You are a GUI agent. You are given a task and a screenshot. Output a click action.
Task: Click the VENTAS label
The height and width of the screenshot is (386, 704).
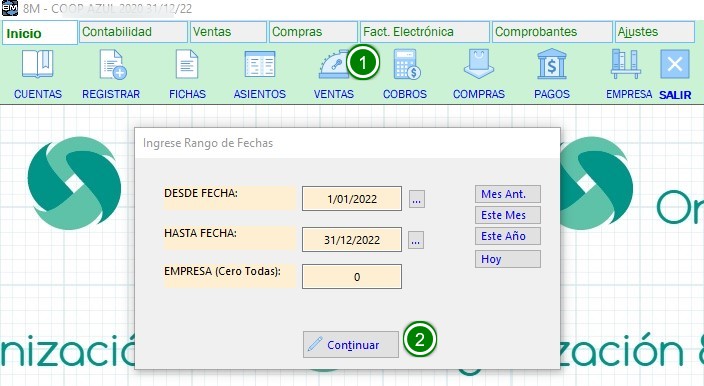(x=334, y=94)
